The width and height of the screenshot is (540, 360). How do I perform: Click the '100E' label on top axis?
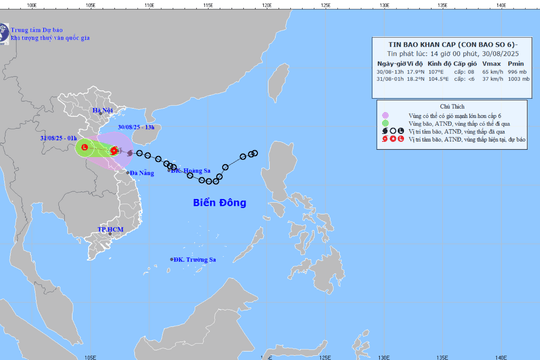click(31, 5)
